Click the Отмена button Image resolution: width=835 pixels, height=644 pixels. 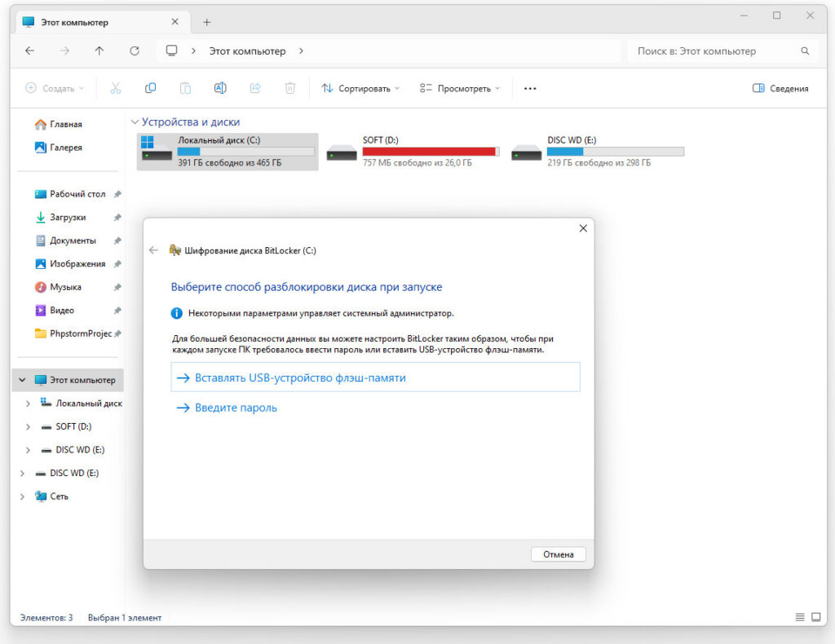pos(558,554)
